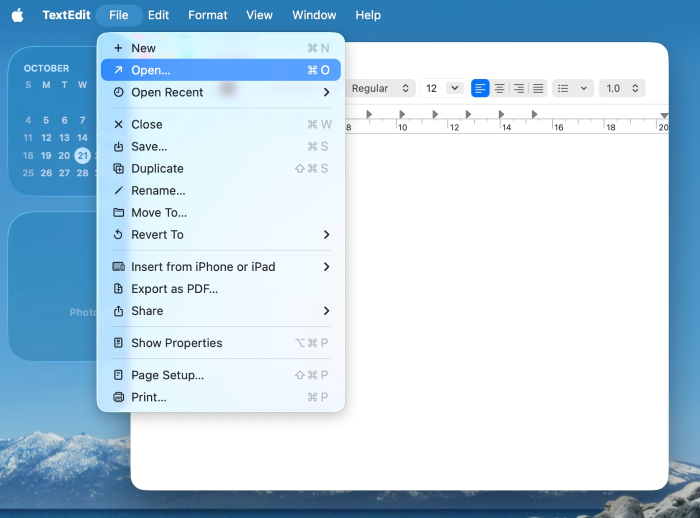Open the View menu
700x518 pixels.
pyautogui.click(x=259, y=15)
